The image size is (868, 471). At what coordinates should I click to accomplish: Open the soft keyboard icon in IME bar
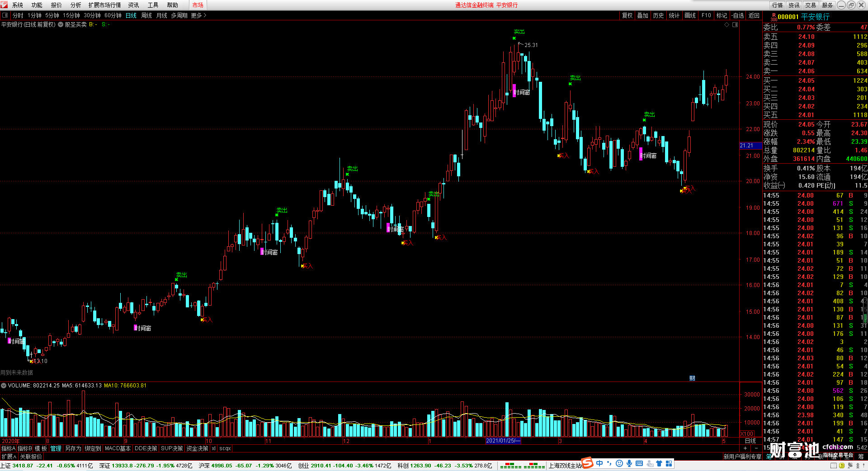coord(639,463)
